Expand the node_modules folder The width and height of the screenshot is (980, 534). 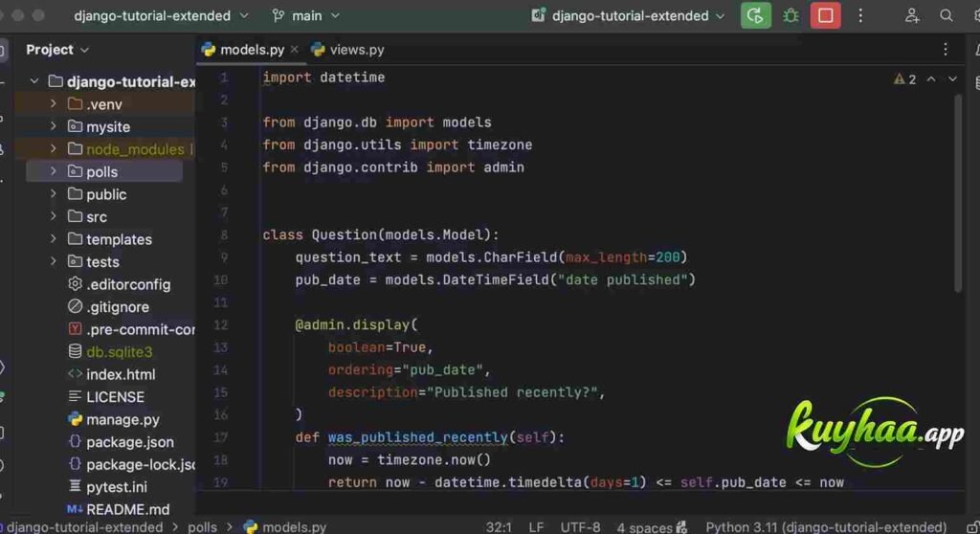(x=54, y=149)
